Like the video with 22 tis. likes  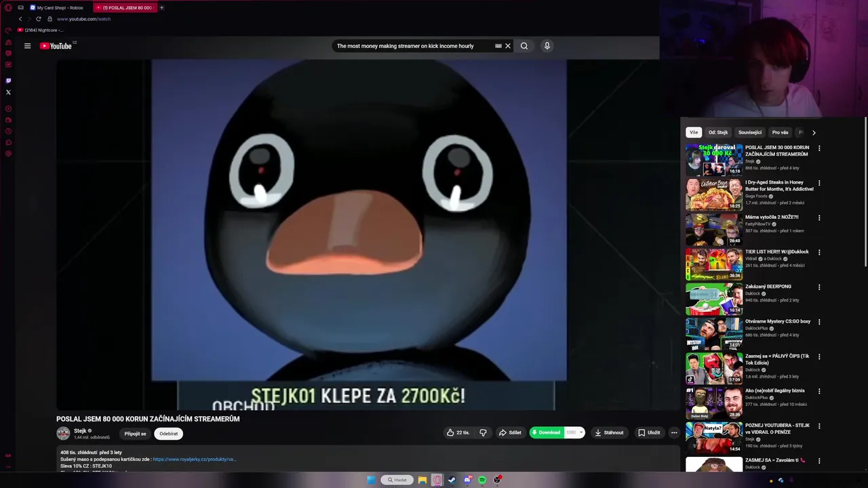click(458, 432)
